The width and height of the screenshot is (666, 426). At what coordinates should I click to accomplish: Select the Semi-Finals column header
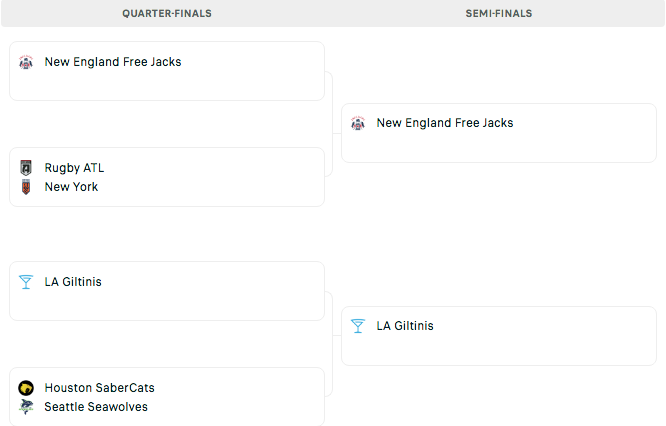pos(499,14)
